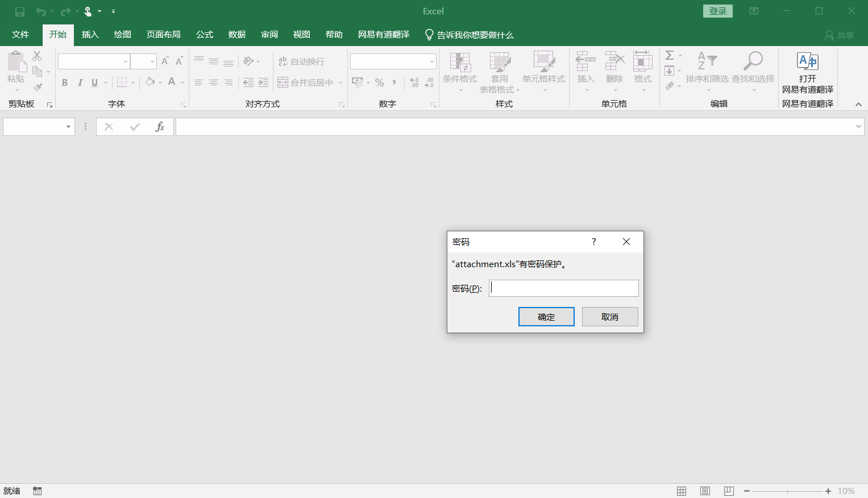
Task: Click the Decrease Decimal icon
Action: (x=429, y=82)
